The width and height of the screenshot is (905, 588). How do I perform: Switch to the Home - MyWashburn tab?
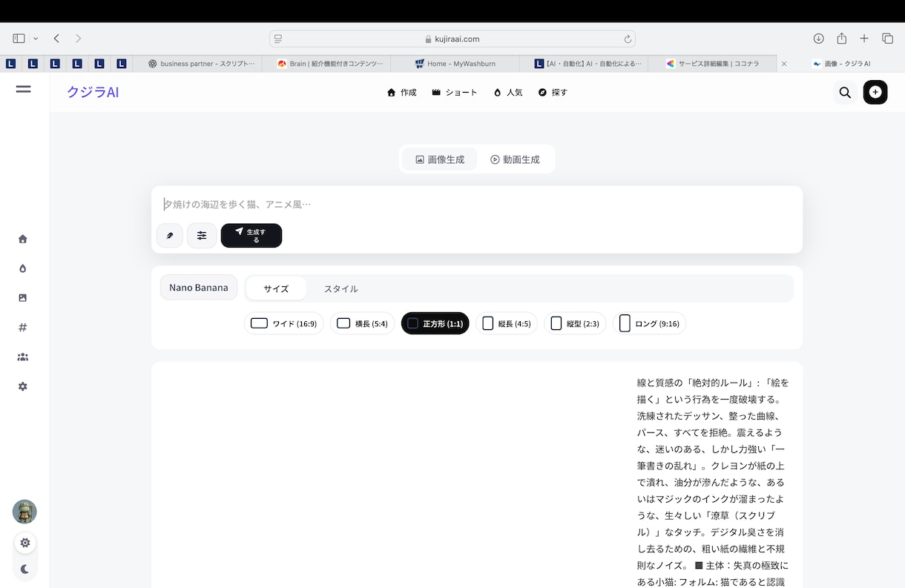click(455, 64)
